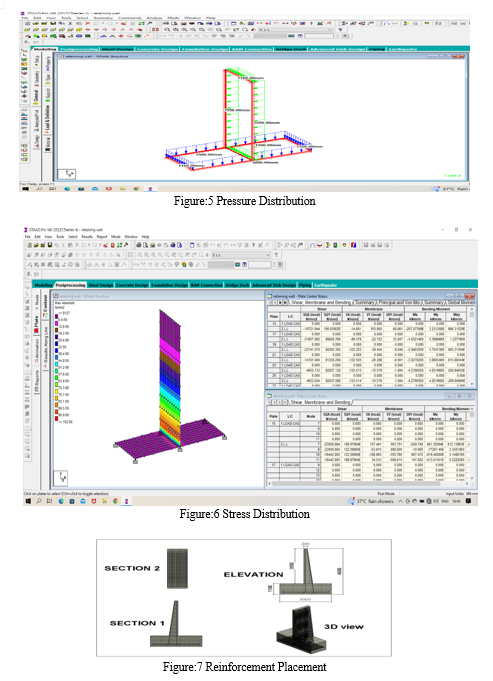This screenshot has width=493, height=681.
Task: Open Principal and Von Mis table tab
Action: pyautogui.click(x=399, y=302)
